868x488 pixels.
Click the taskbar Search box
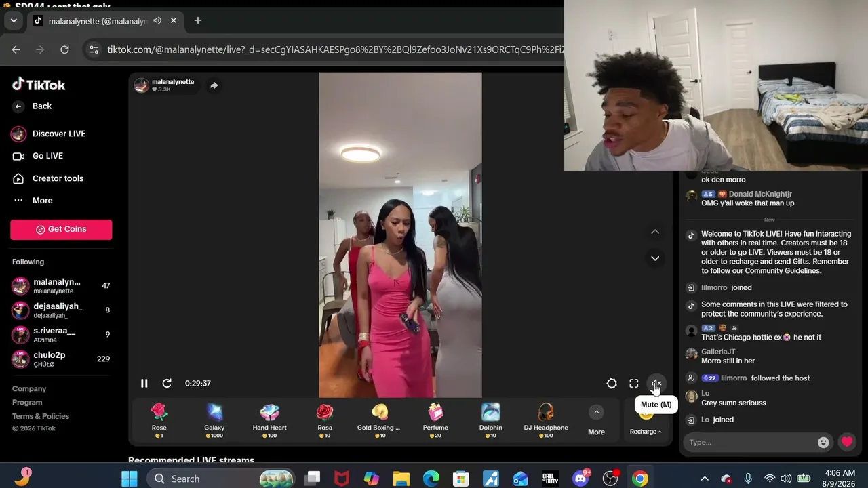[222, 479]
